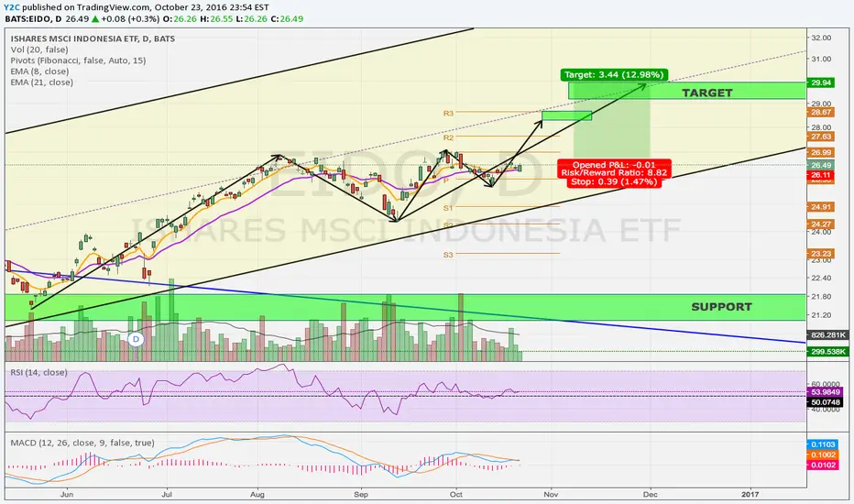Select the Vol (20, false) indicator legend
Image resolution: width=854 pixels, height=504 pixels.
point(39,49)
